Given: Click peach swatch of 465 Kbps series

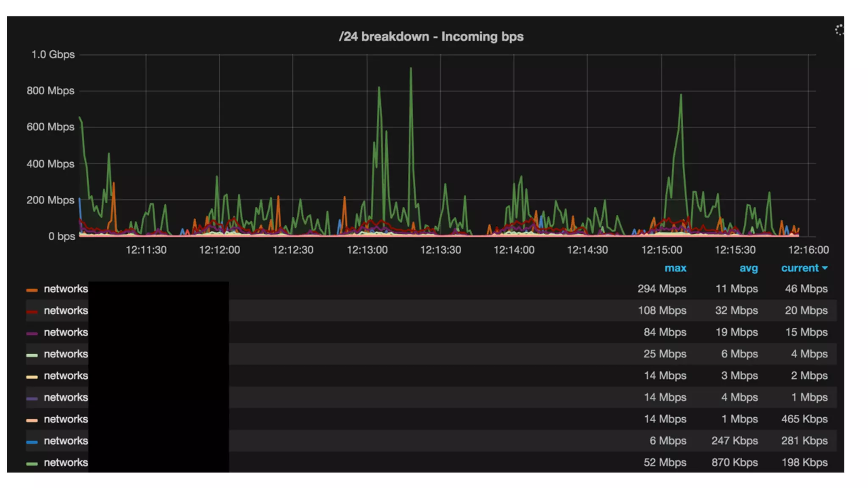Looking at the screenshot, I should pos(32,420).
